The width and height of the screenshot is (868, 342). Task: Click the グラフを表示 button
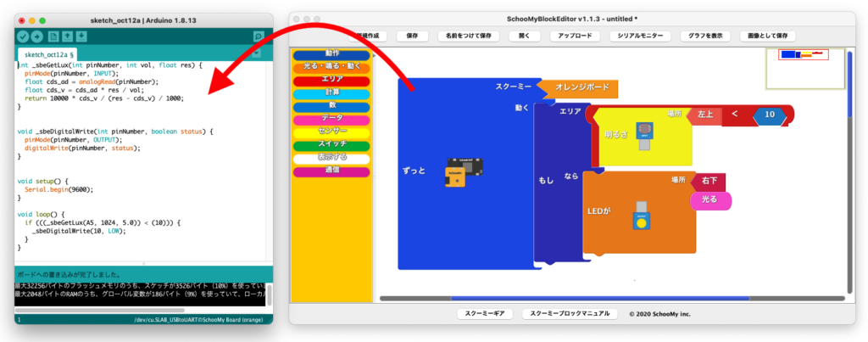[x=705, y=36]
